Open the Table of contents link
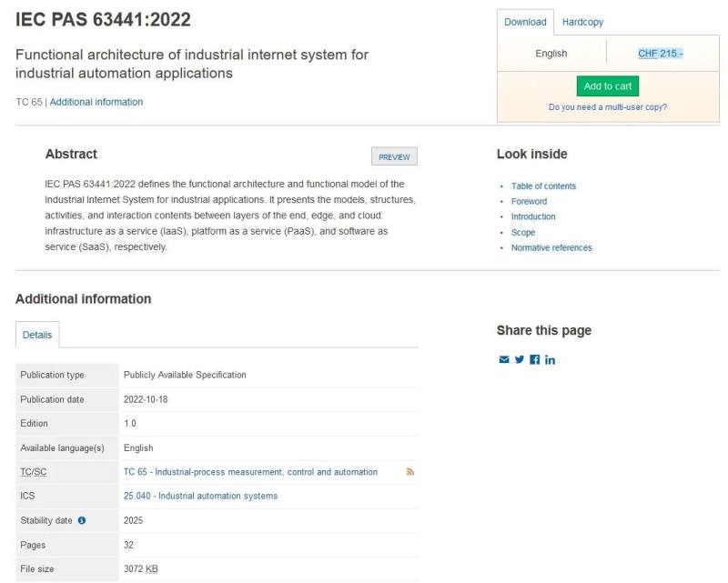The height and width of the screenshot is (583, 728). 543,186
